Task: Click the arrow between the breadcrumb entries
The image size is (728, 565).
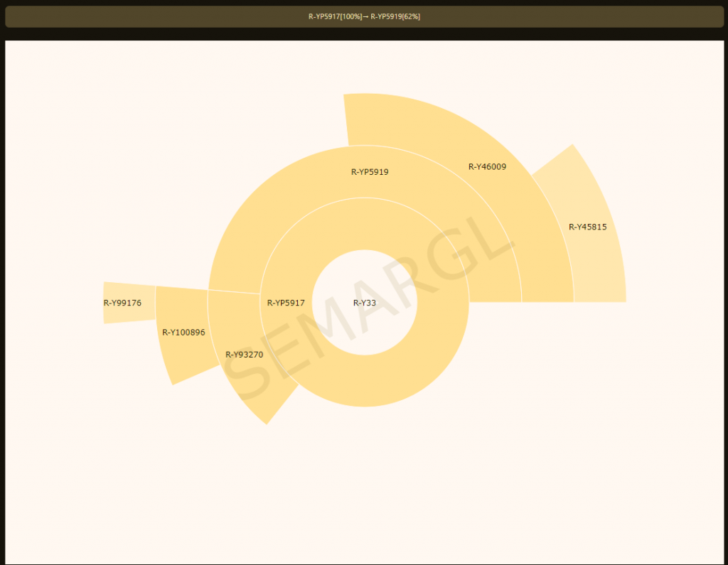Action: point(365,16)
